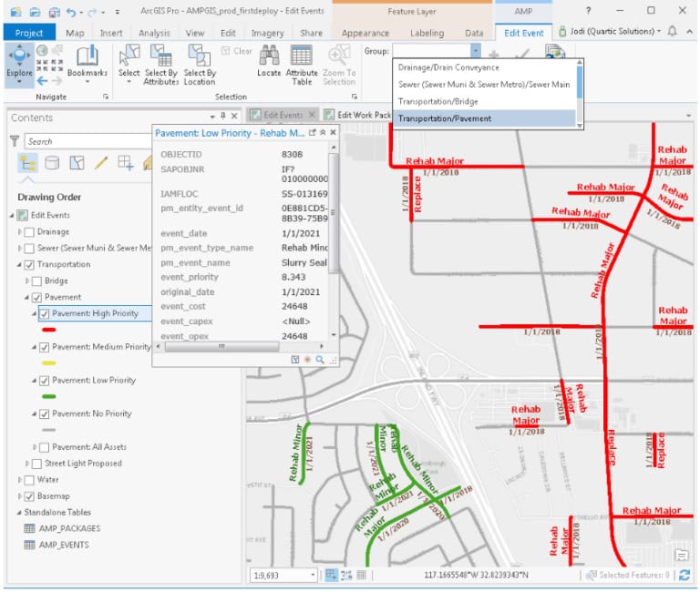Open the map scale dropdown 1:9,693

[x=314, y=575]
